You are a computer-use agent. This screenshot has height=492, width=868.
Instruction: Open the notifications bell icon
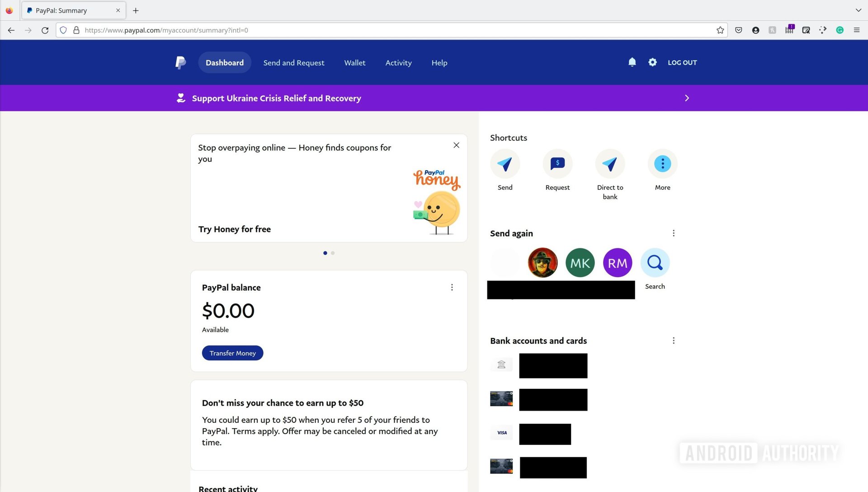632,62
